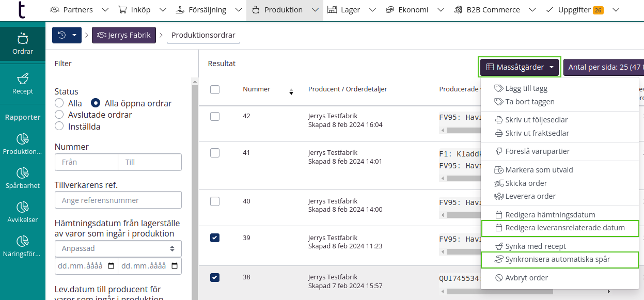The height and width of the screenshot is (300, 644).
Task: Choose Synkronisera automatiska spår menu item
Action: tap(558, 259)
